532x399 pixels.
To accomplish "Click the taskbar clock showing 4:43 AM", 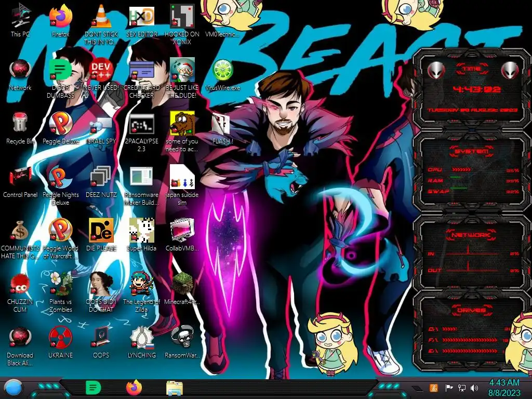I will 504,388.
